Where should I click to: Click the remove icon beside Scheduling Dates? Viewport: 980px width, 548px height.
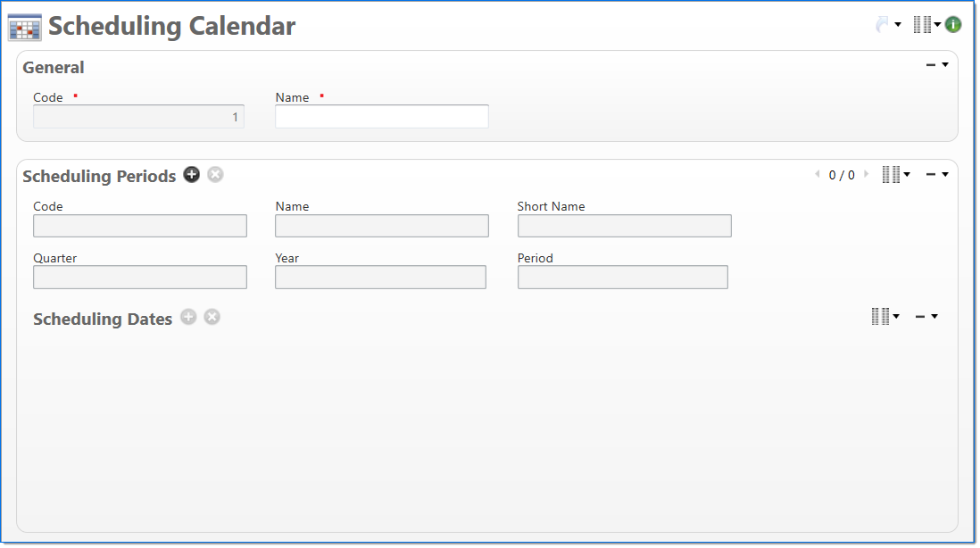tap(212, 317)
